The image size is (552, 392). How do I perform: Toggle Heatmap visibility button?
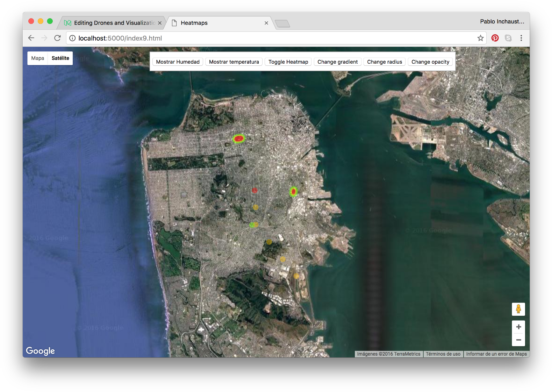point(288,62)
